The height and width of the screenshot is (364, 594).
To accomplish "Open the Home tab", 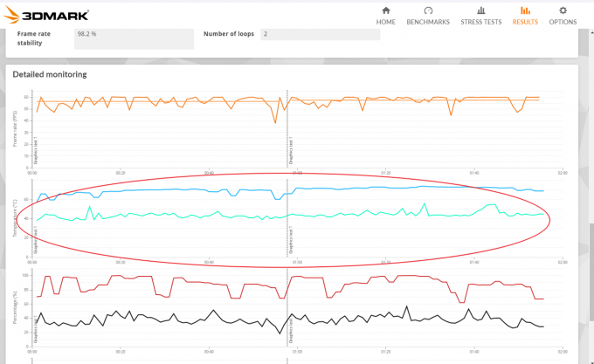I will 385,16.
